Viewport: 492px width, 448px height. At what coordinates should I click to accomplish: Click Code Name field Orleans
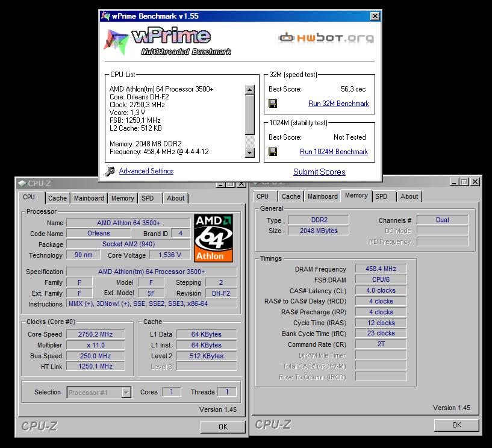tap(99, 234)
